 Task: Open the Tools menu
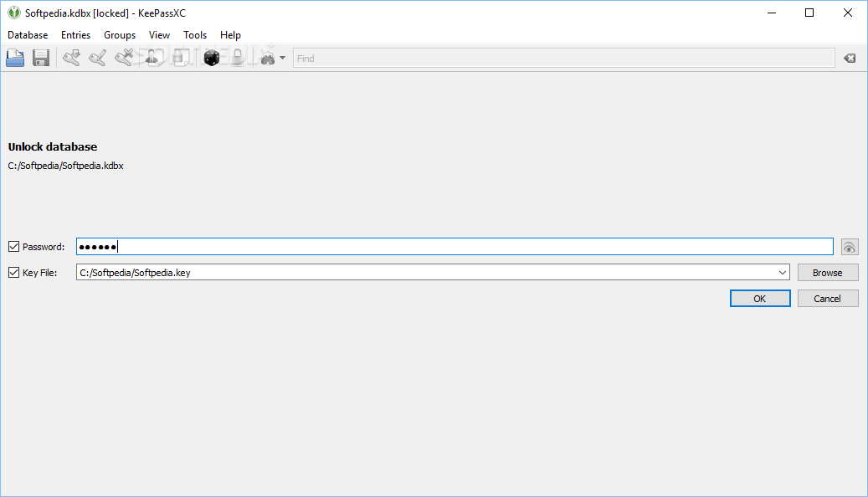pyautogui.click(x=195, y=35)
